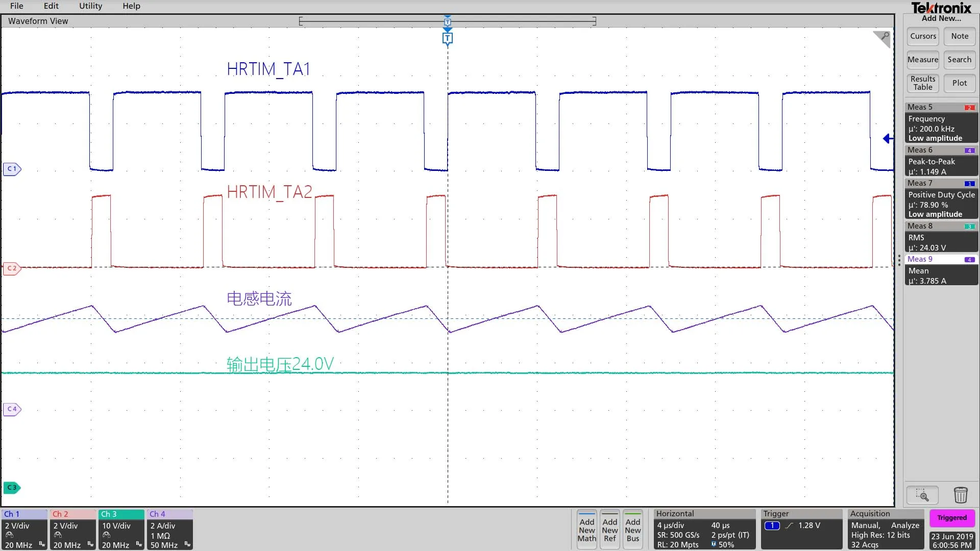Select the Meas 5 Frequency badge

pos(941,123)
